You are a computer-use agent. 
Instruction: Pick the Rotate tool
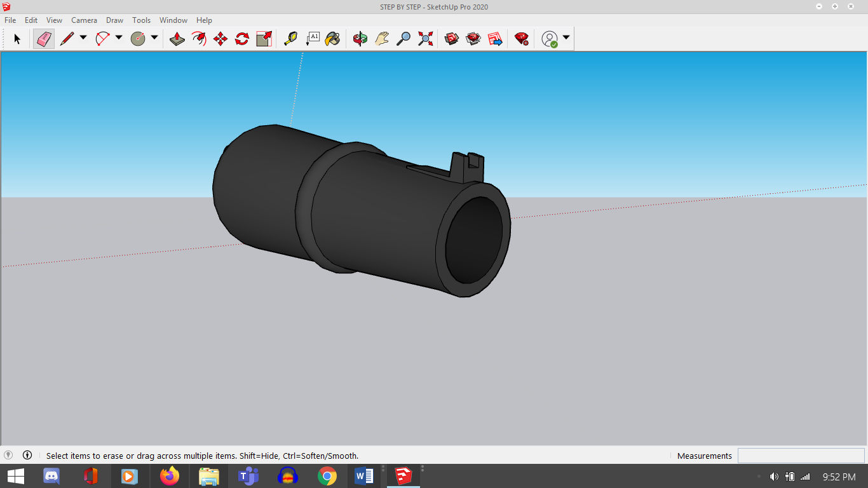point(242,39)
